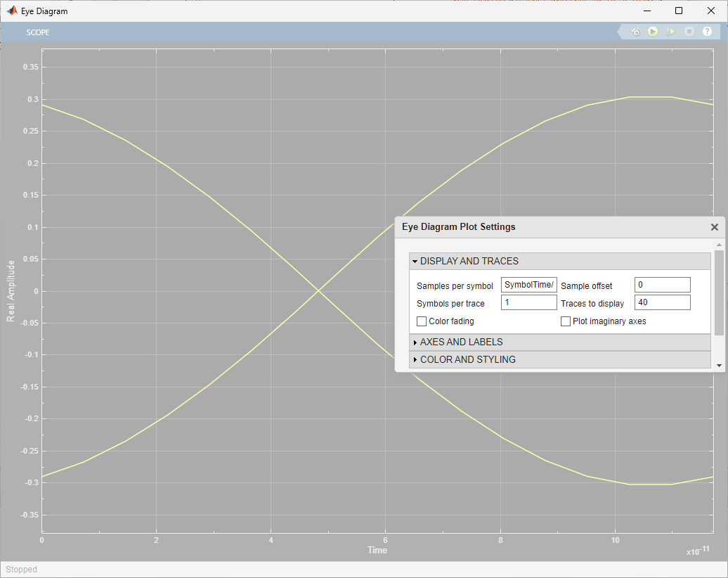The height and width of the screenshot is (578, 728).
Task: Minimize the Eye Diagram window
Action: pyautogui.click(x=648, y=11)
